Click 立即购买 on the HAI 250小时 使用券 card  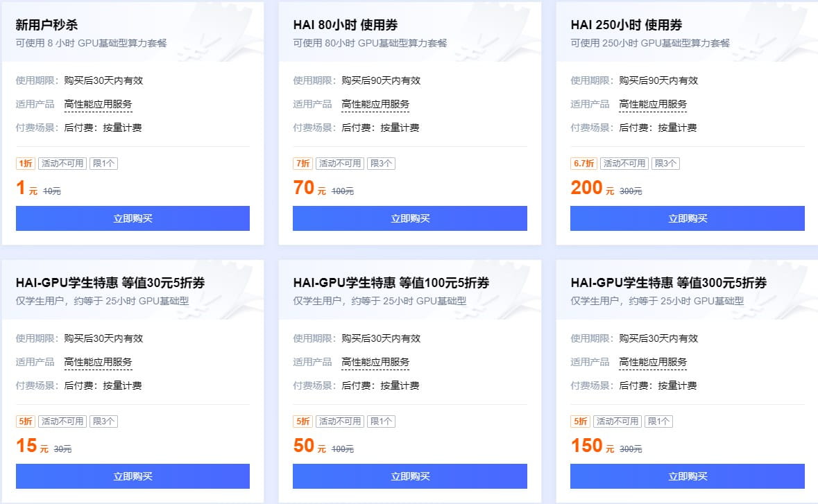click(x=687, y=218)
